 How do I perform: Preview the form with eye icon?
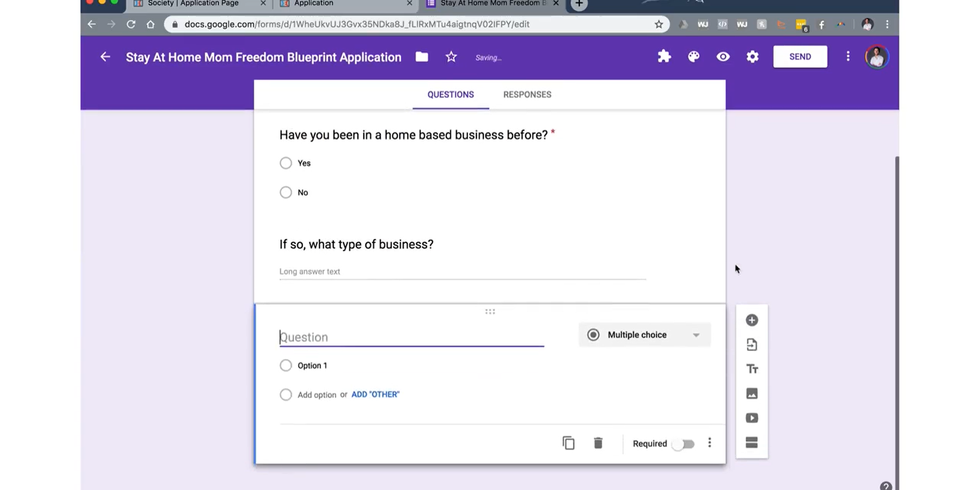tap(723, 57)
